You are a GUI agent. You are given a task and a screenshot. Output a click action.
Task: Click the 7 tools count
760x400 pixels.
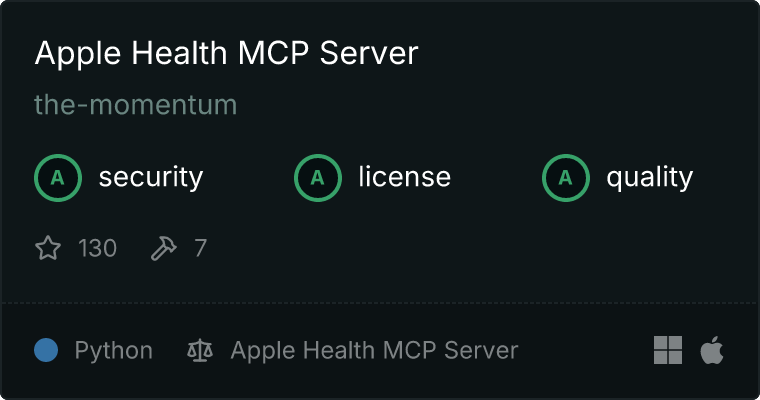201,248
